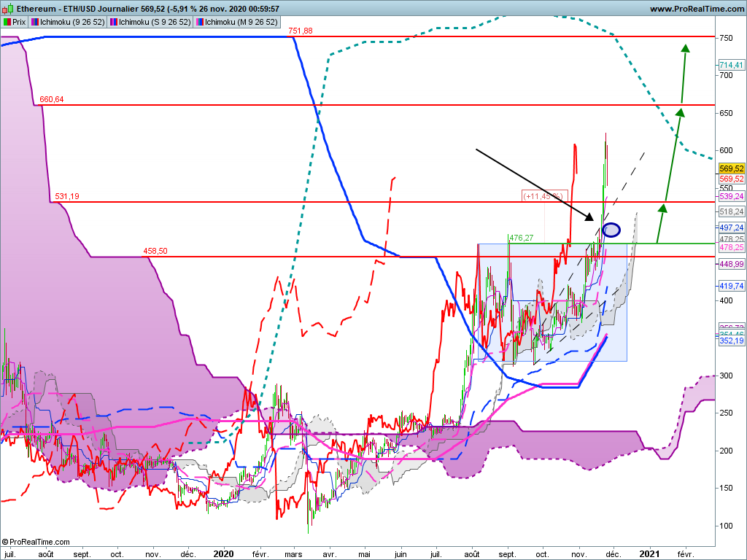This screenshot has height=560, width=747.
Task: Select the black arrow's arrowhead on the chart
Action: point(589,217)
